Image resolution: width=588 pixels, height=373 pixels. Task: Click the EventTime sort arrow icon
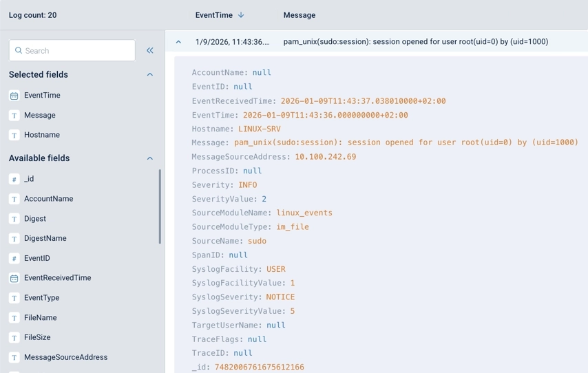tap(241, 15)
